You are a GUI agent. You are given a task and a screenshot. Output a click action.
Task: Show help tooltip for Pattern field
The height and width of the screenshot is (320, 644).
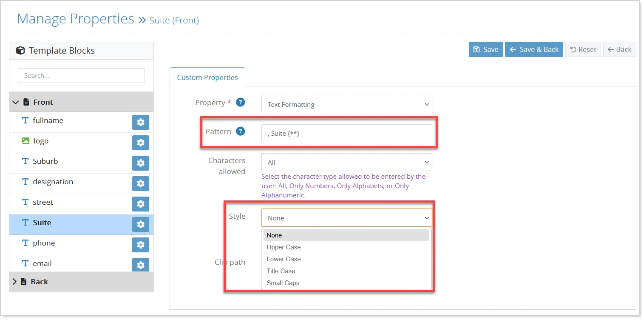click(241, 131)
